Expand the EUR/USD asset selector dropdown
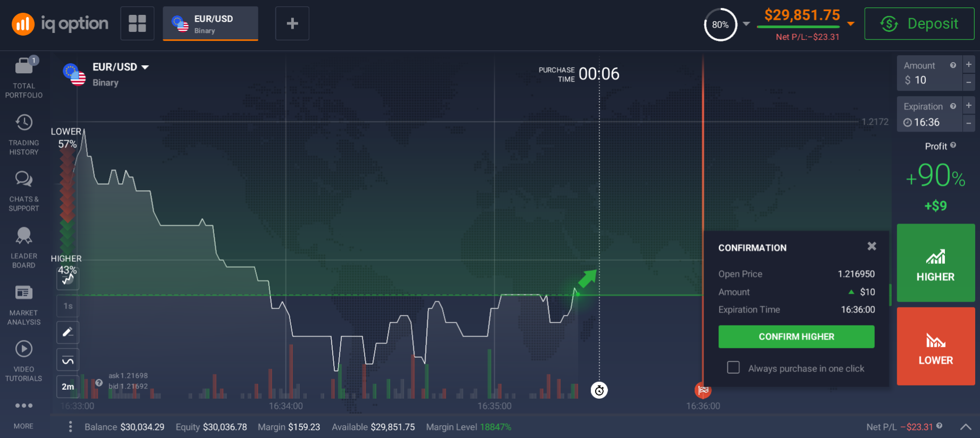Image resolution: width=980 pixels, height=438 pixels. point(121,67)
